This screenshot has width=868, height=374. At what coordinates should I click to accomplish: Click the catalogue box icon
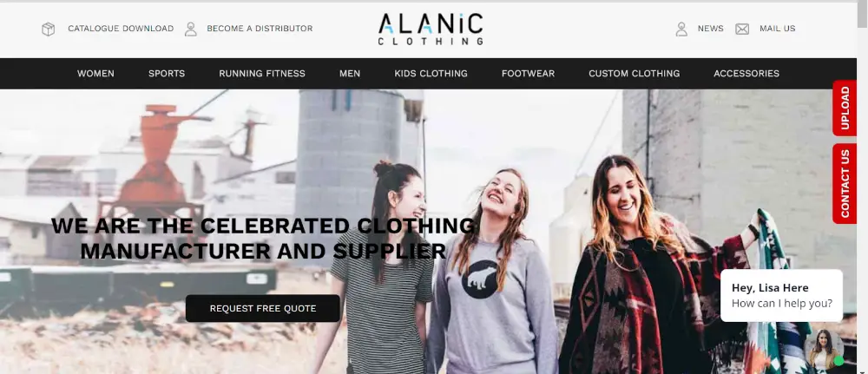[x=48, y=29]
